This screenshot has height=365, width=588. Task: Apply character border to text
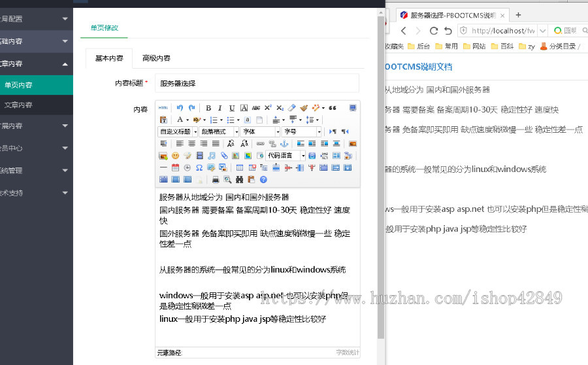click(244, 108)
